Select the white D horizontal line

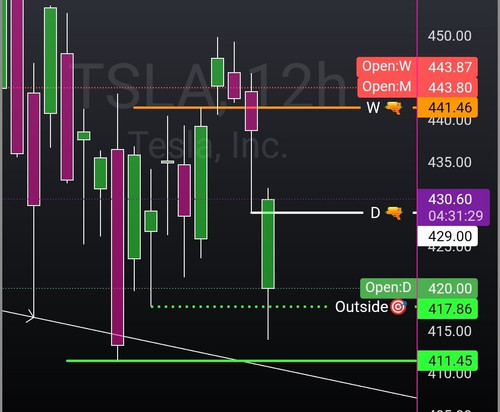pyautogui.click(x=307, y=212)
